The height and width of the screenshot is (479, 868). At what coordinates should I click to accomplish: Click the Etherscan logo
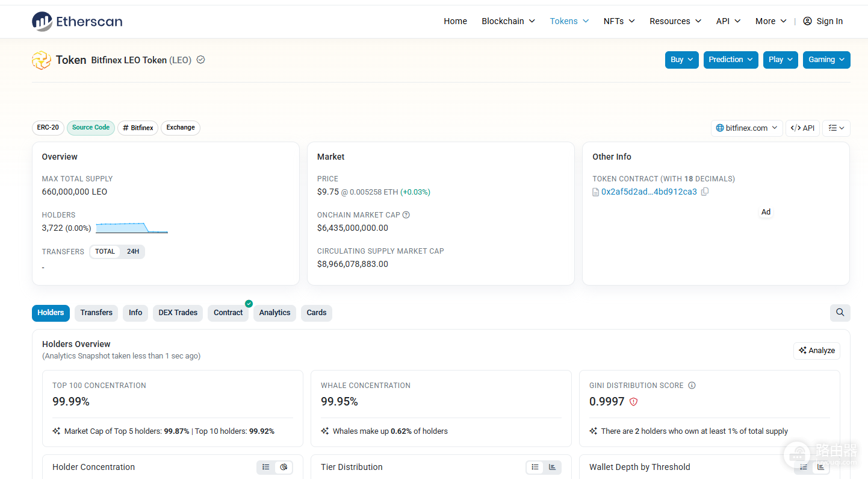[x=77, y=22]
